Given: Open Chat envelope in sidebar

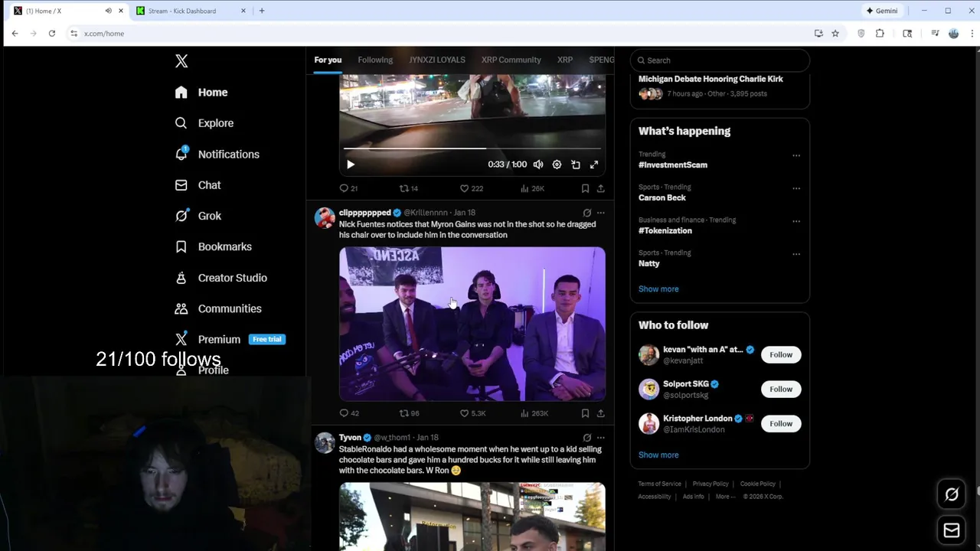Looking at the screenshot, I should [198, 185].
